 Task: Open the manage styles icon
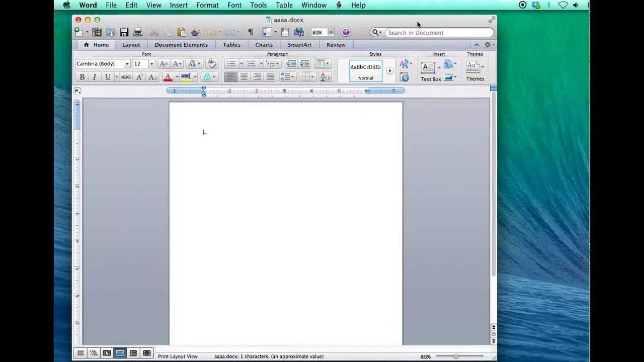(404, 77)
